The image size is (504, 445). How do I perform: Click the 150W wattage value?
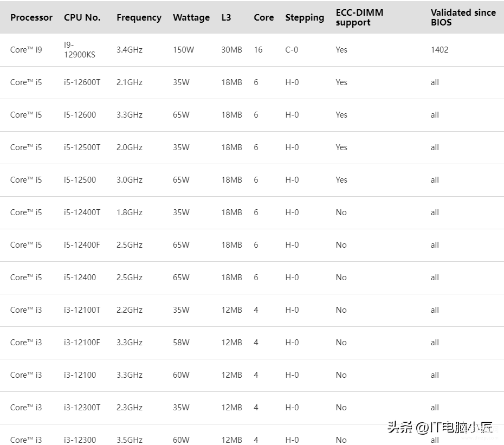183,50
